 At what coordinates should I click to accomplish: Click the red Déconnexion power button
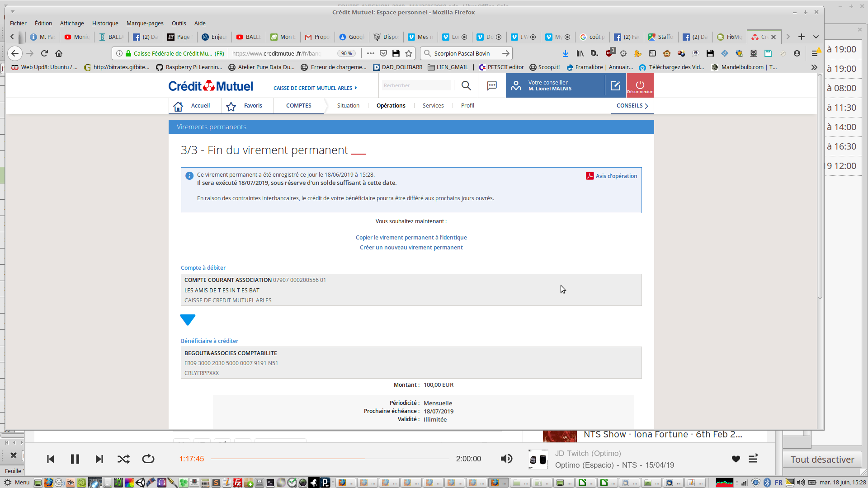click(x=640, y=85)
